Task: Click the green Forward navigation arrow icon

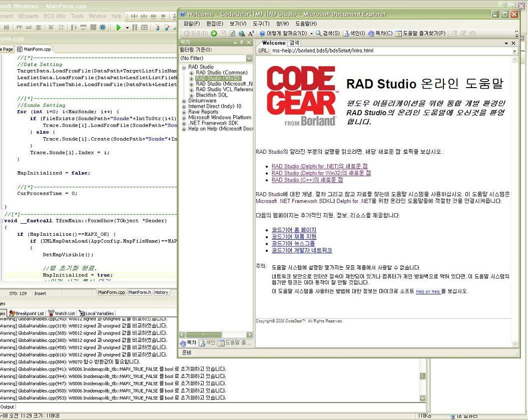Action: [214, 34]
